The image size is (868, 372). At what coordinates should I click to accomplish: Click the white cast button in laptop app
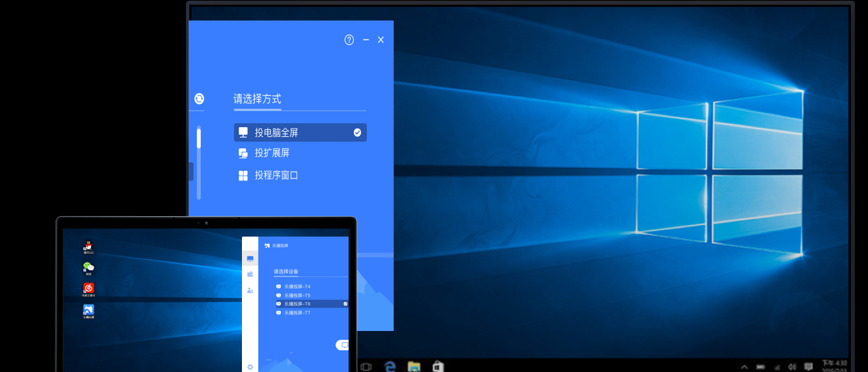(x=342, y=345)
